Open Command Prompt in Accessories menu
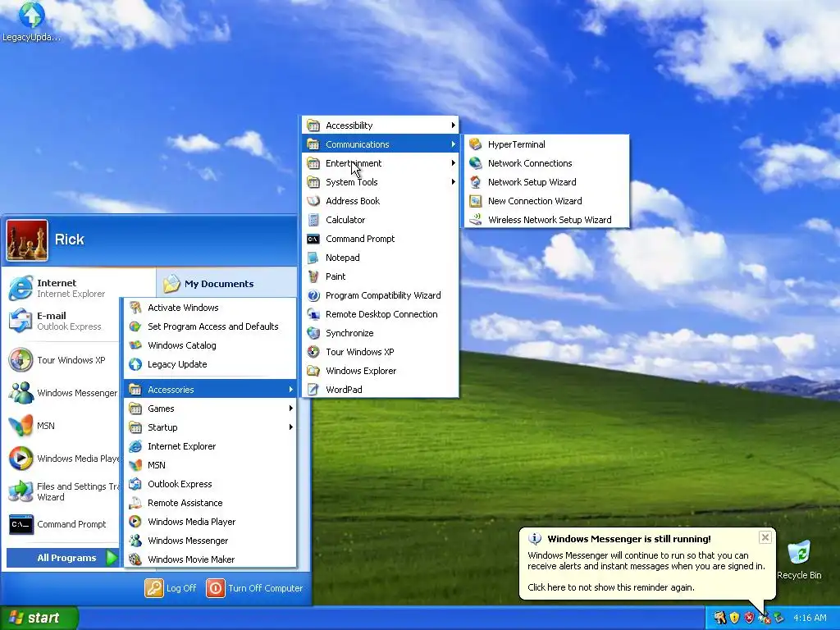Viewport: 840px width, 630px height. tap(381, 239)
